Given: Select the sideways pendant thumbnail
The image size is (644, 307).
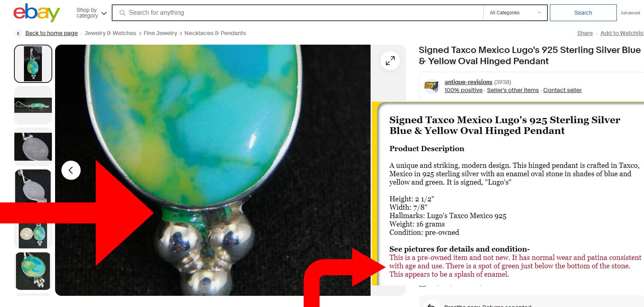Looking at the screenshot, I should coord(33,105).
